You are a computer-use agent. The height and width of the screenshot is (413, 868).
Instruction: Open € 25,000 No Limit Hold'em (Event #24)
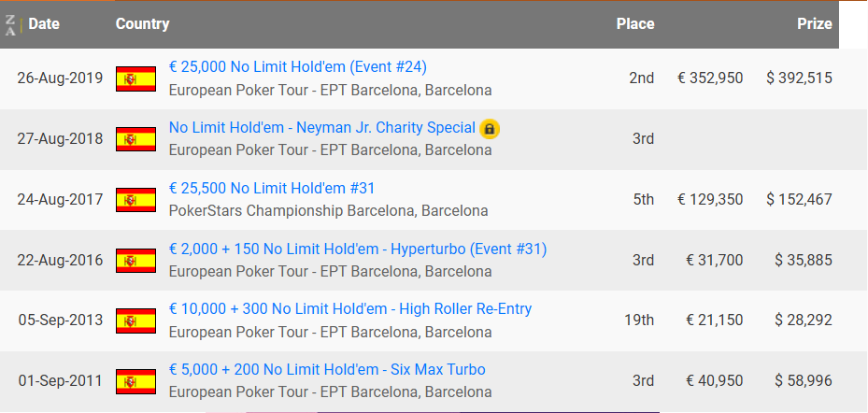[298, 67]
